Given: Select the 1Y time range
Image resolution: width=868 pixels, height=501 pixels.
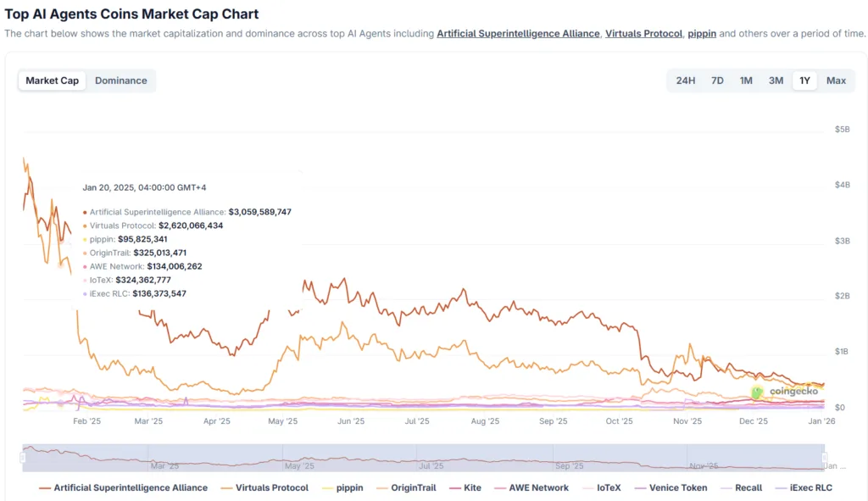Looking at the screenshot, I should [x=805, y=81].
